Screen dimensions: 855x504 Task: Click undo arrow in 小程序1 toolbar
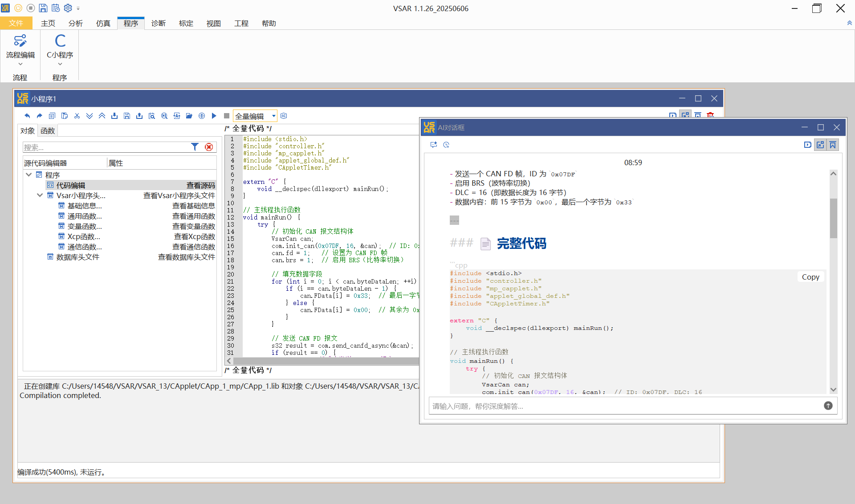pos(27,116)
